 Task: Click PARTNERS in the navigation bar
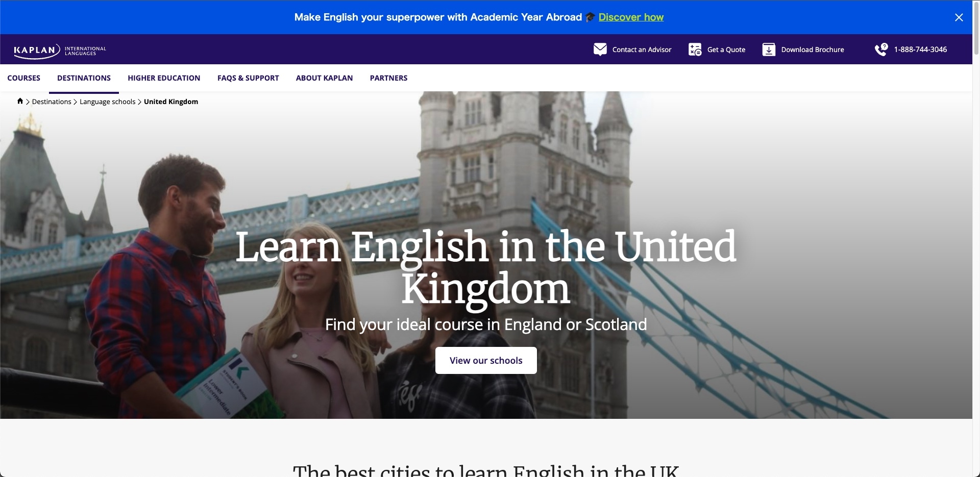pos(388,78)
